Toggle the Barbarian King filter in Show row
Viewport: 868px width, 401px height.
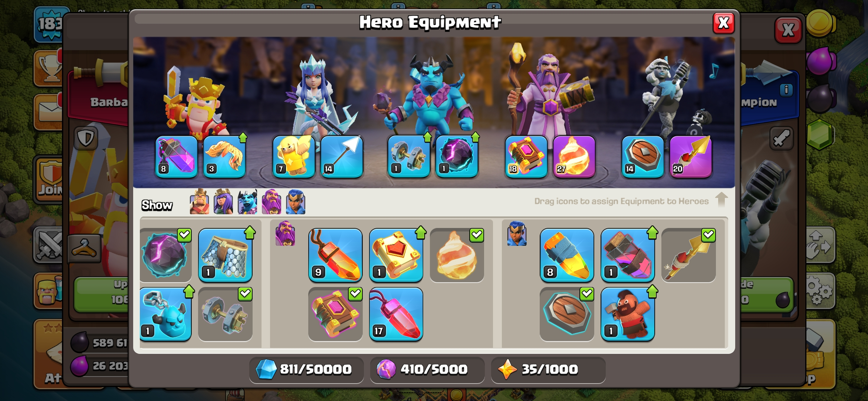(x=199, y=202)
